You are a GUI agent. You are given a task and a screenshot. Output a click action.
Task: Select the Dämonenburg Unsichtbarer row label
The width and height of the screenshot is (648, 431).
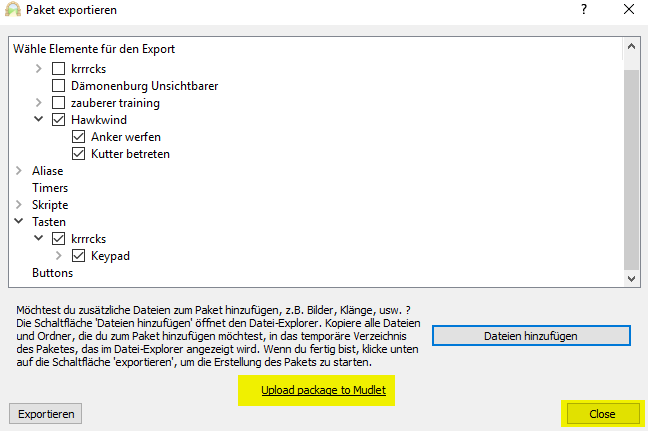(144, 86)
